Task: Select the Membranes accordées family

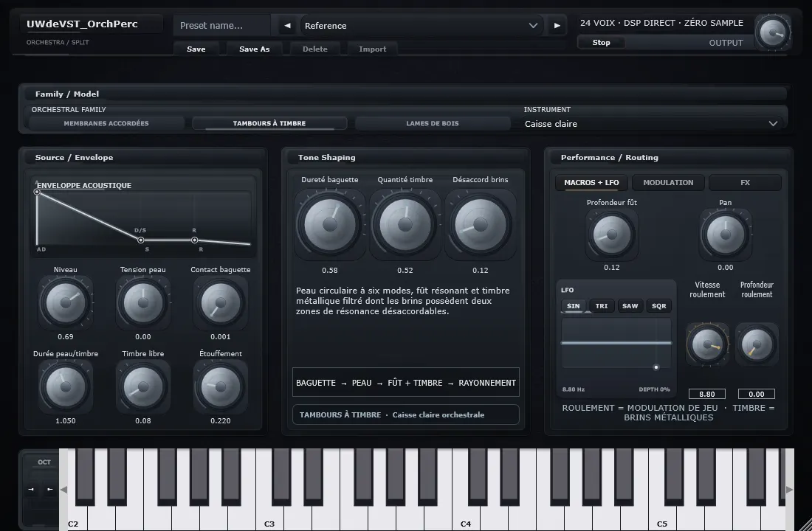Action: tap(106, 123)
